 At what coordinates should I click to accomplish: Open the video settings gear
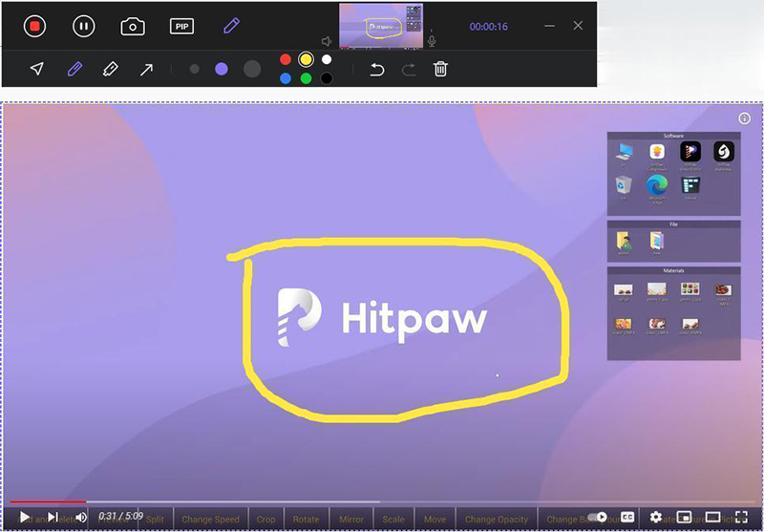click(x=656, y=517)
